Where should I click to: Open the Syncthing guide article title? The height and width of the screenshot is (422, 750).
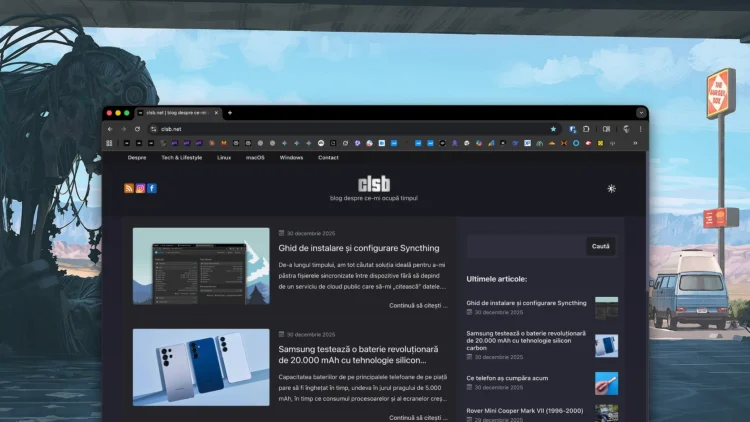click(x=358, y=248)
